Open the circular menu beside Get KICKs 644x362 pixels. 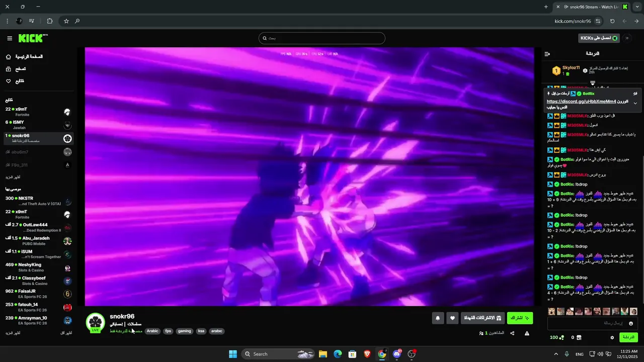click(627, 38)
